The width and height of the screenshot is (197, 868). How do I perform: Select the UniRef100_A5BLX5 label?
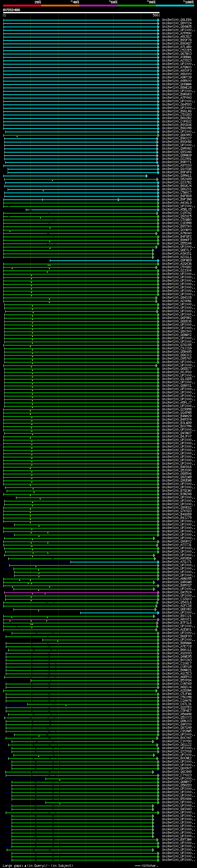click(x=177, y=210)
